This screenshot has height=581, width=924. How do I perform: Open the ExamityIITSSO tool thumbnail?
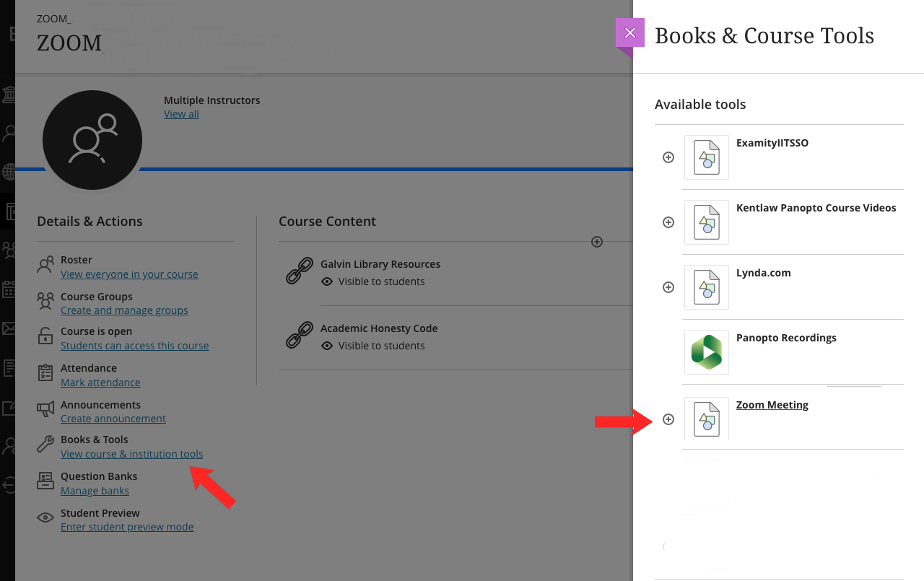coord(707,157)
